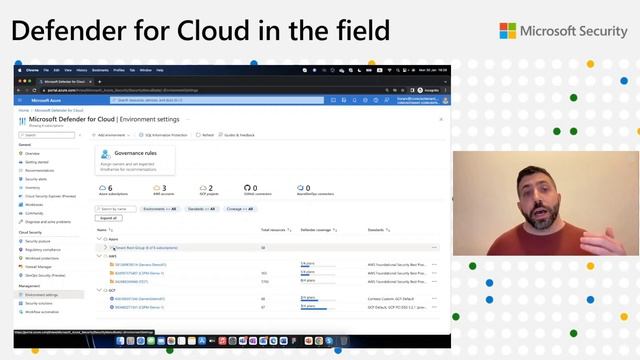Click coverage bar for GCP ServersDemo01 row

click(318, 299)
